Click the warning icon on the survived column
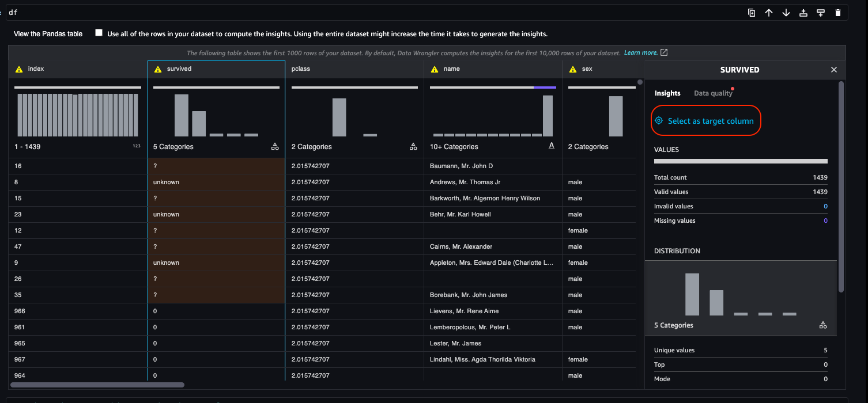This screenshot has width=868, height=403. tap(157, 69)
